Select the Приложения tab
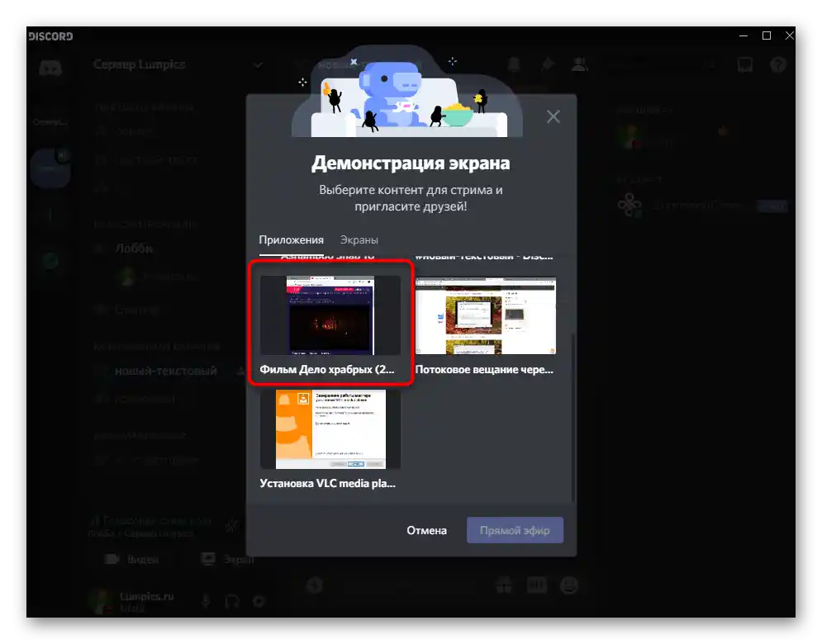 coord(291,239)
